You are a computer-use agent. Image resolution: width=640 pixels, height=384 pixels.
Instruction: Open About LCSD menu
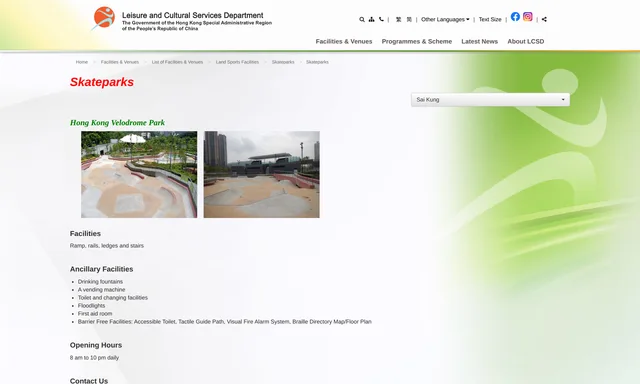pos(526,41)
